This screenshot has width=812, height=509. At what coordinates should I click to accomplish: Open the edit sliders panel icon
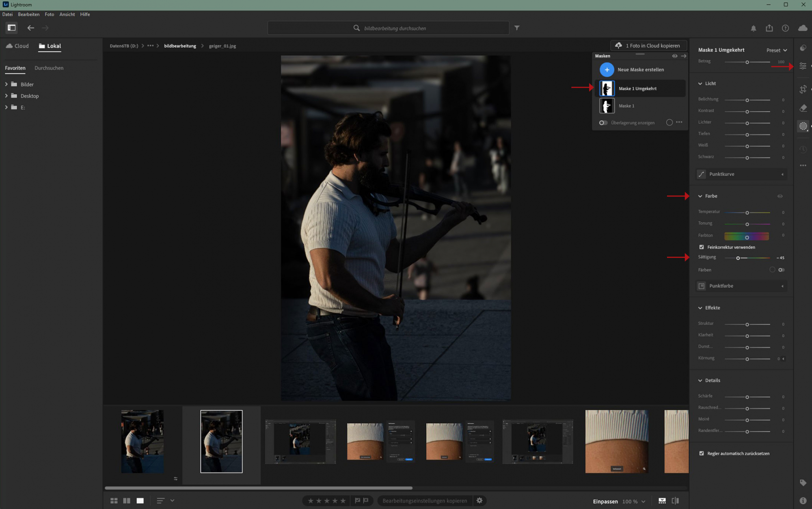(803, 66)
